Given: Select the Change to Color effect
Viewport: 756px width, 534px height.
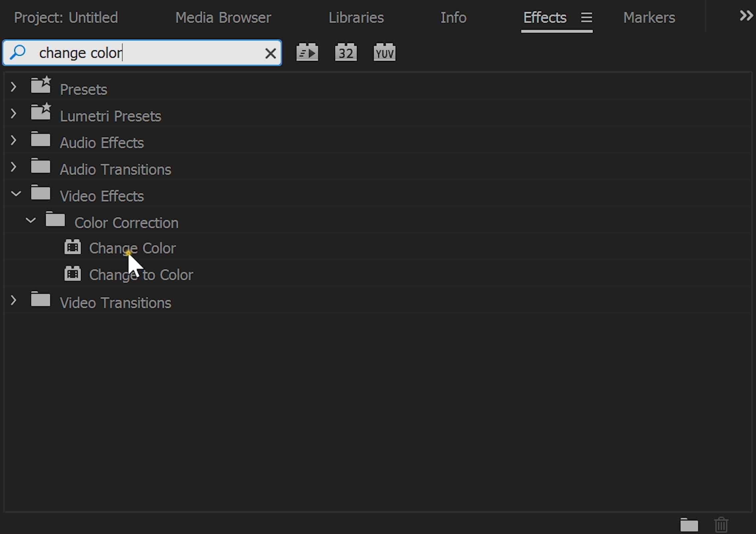Looking at the screenshot, I should (141, 275).
